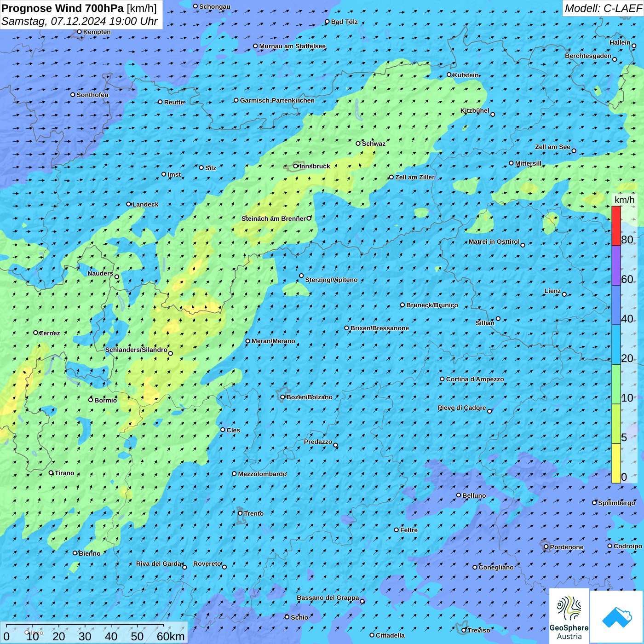The image size is (644, 644).
Task: Click the Bassano del Grappa label
Action: pos(328,598)
